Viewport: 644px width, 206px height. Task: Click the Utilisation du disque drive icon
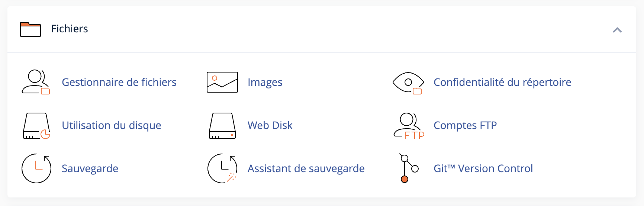36,126
